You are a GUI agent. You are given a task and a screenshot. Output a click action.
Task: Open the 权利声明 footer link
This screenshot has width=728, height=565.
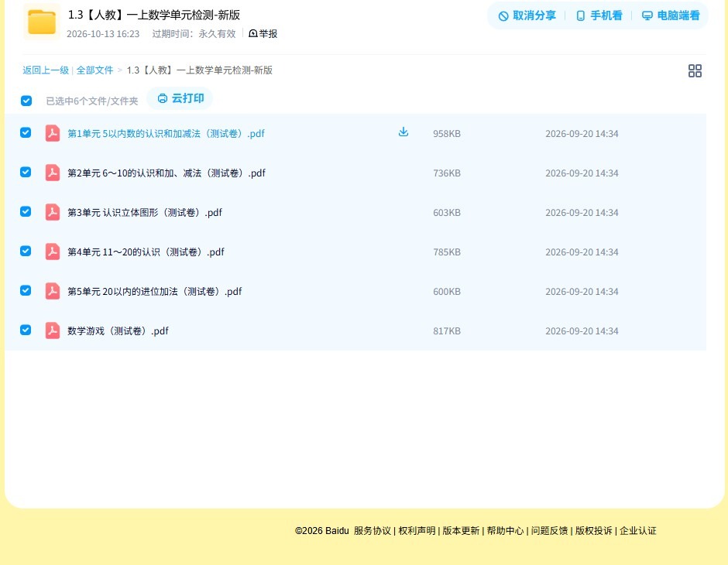[417, 531]
